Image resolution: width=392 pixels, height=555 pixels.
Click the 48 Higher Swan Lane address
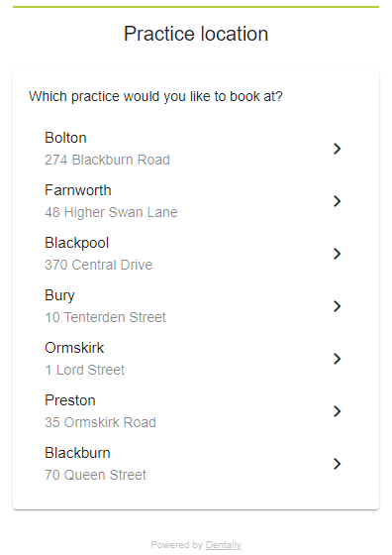pos(111,212)
